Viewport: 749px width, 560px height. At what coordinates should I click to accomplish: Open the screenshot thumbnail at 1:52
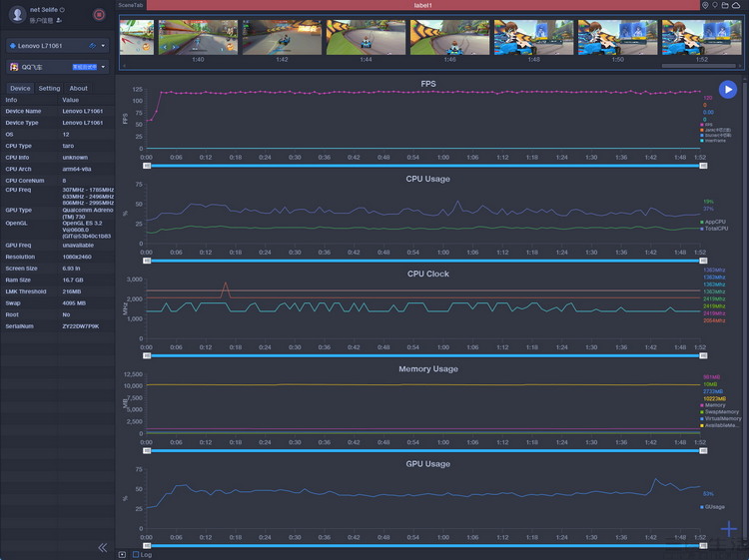(702, 37)
